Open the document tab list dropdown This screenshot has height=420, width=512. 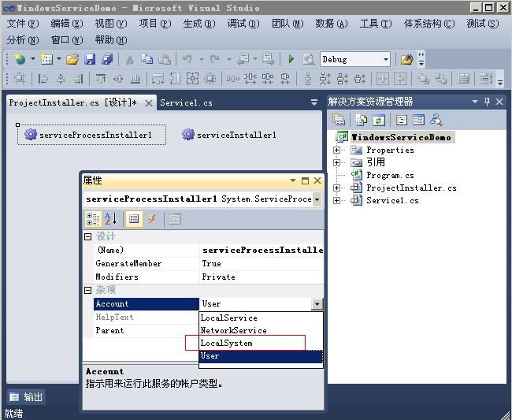(x=314, y=102)
